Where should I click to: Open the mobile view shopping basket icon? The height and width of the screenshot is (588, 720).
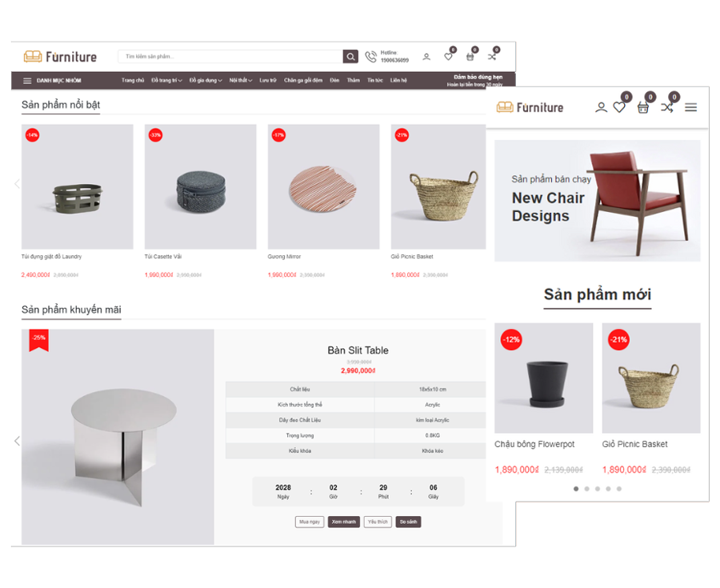pos(643,107)
